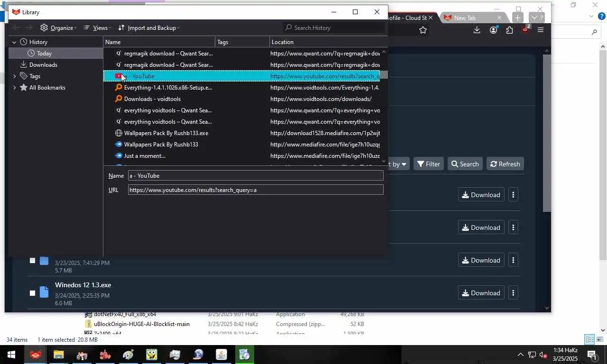The image size is (607, 364).
Task: Open the Windows Start menu
Action: [11, 355]
